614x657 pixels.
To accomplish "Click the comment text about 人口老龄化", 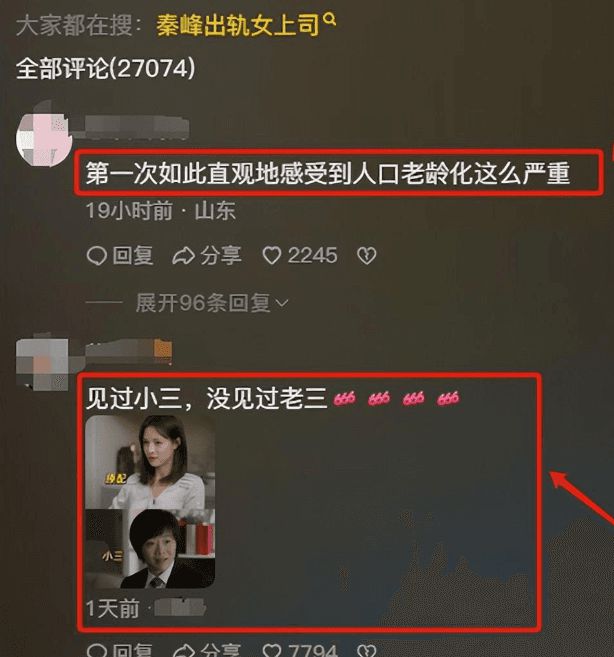I will coord(328,173).
